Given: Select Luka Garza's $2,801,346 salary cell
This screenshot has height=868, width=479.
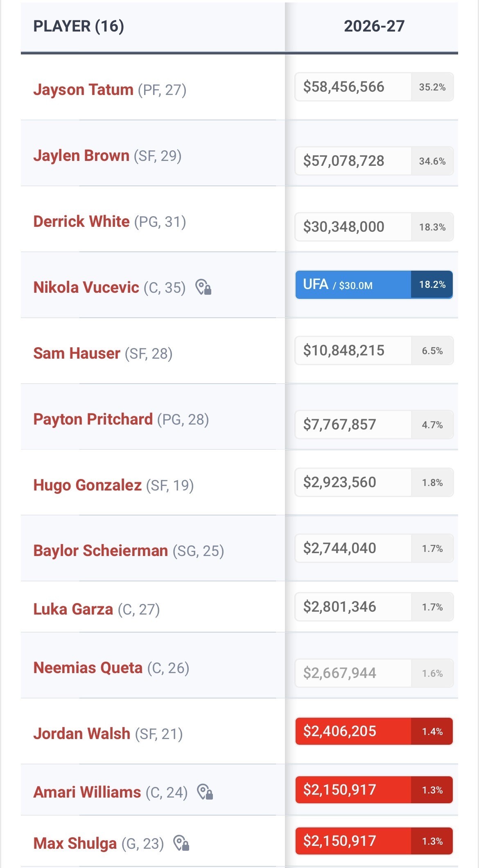Looking at the screenshot, I should click(353, 607).
